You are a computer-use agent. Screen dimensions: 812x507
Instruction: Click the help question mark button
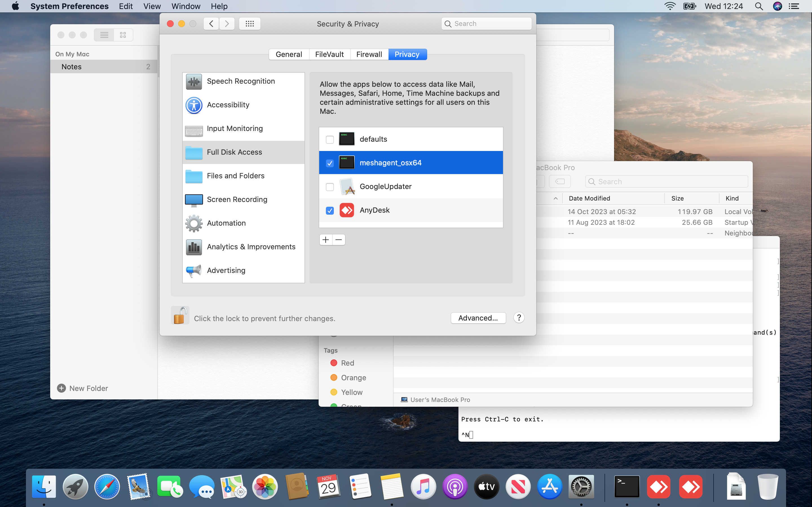click(519, 317)
